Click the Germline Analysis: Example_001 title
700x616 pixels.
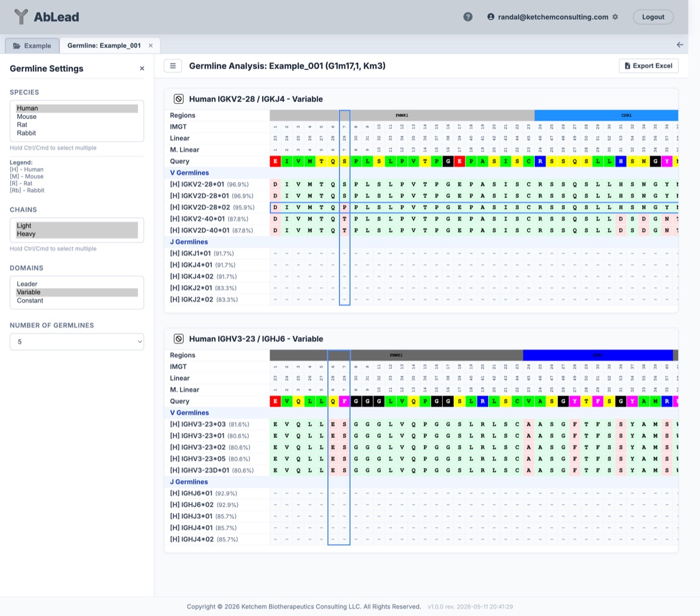[x=287, y=66]
